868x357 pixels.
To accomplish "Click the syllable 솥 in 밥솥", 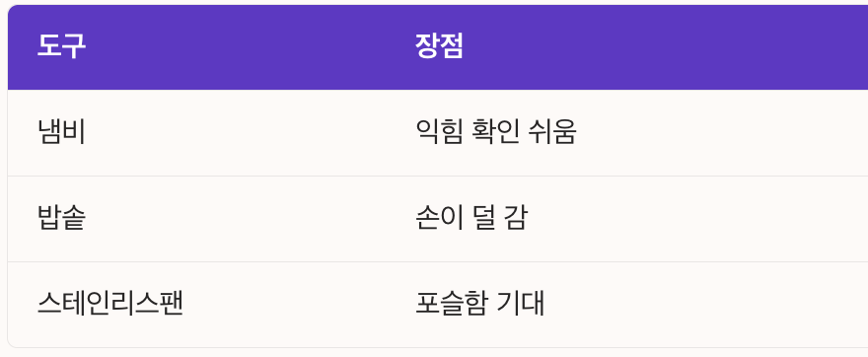I will (74, 219).
